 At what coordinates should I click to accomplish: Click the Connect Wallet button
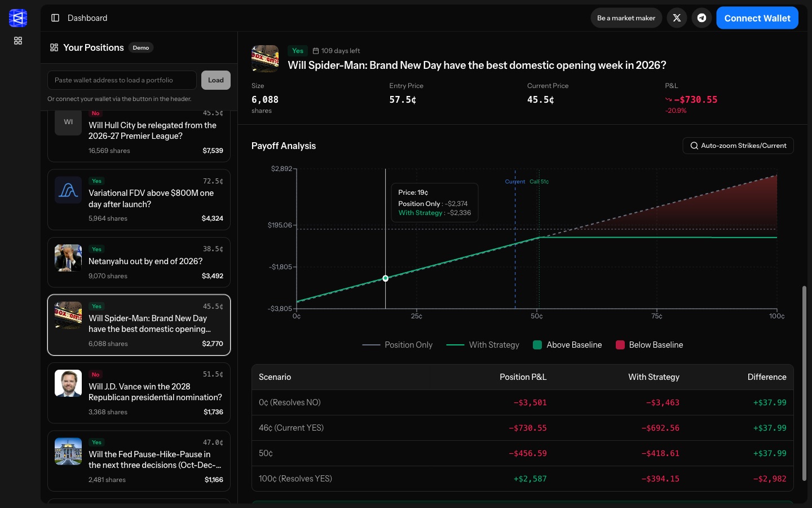(x=757, y=18)
